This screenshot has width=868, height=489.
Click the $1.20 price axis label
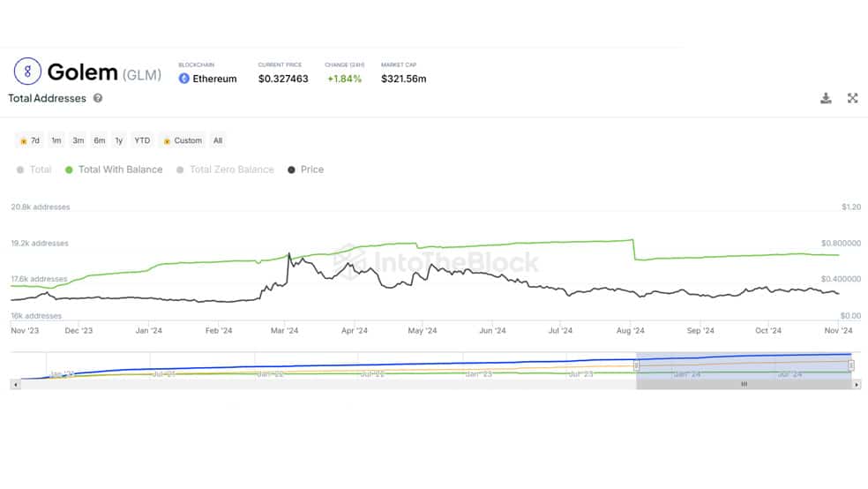pyautogui.click(x=851, y=207)
